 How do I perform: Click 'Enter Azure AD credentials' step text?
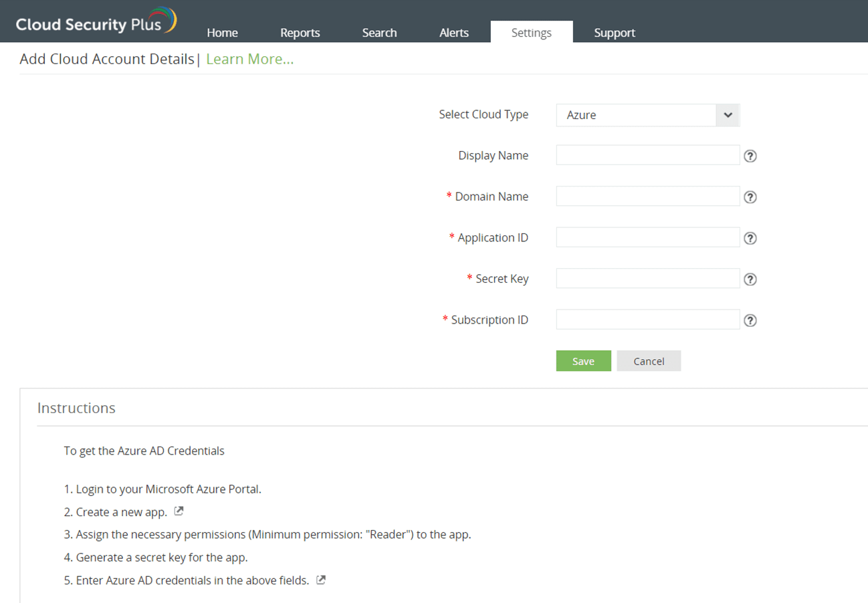[187, 580]
